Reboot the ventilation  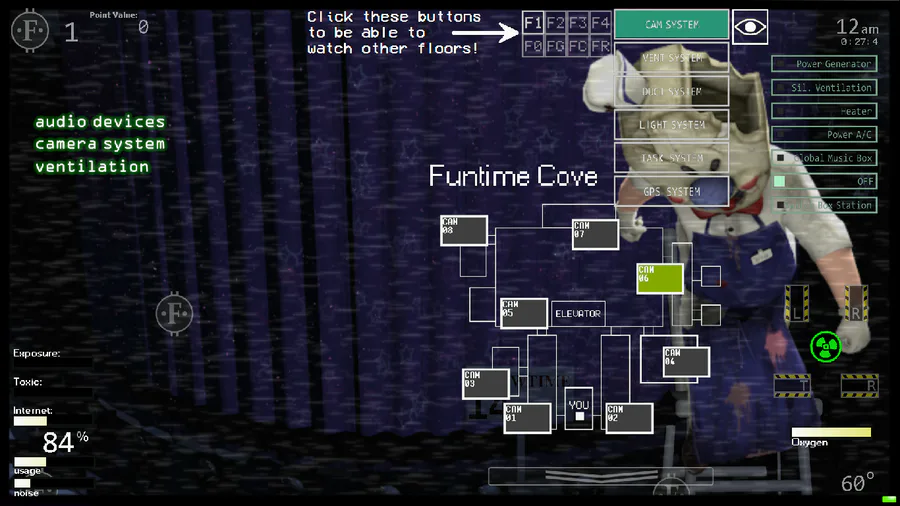point(92,167)
